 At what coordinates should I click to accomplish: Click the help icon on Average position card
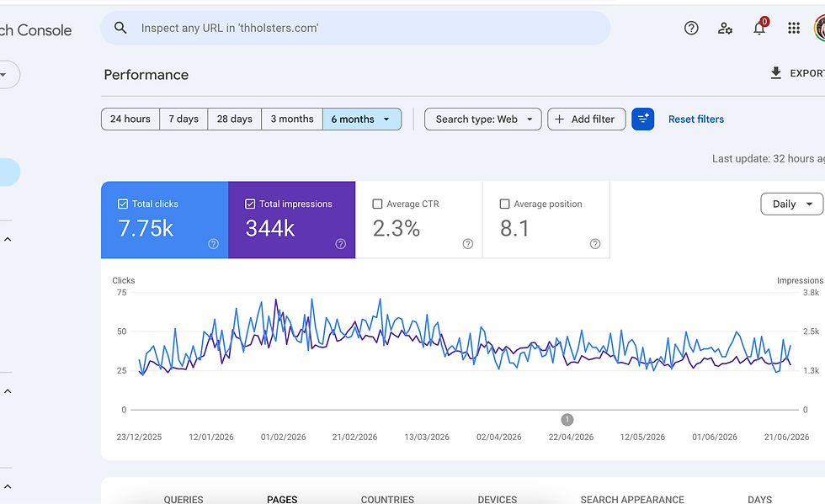(595, 243)
